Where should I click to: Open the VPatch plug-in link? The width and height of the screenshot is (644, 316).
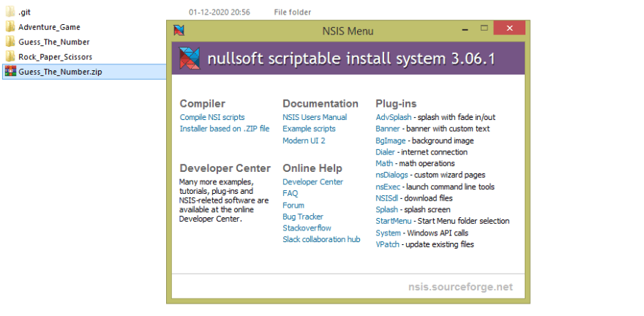click(387, 244)
